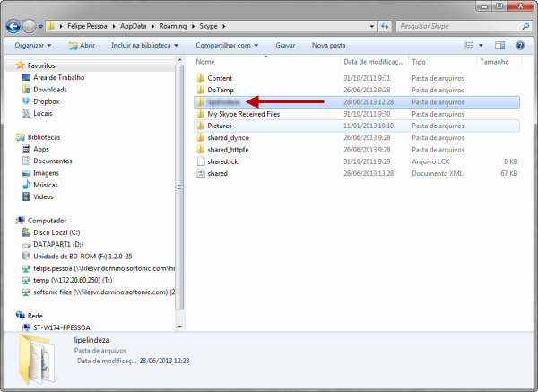Select Felipe Pessoa in the breadcrumb
The image size is (538, 392).
(x=87, y=26)
